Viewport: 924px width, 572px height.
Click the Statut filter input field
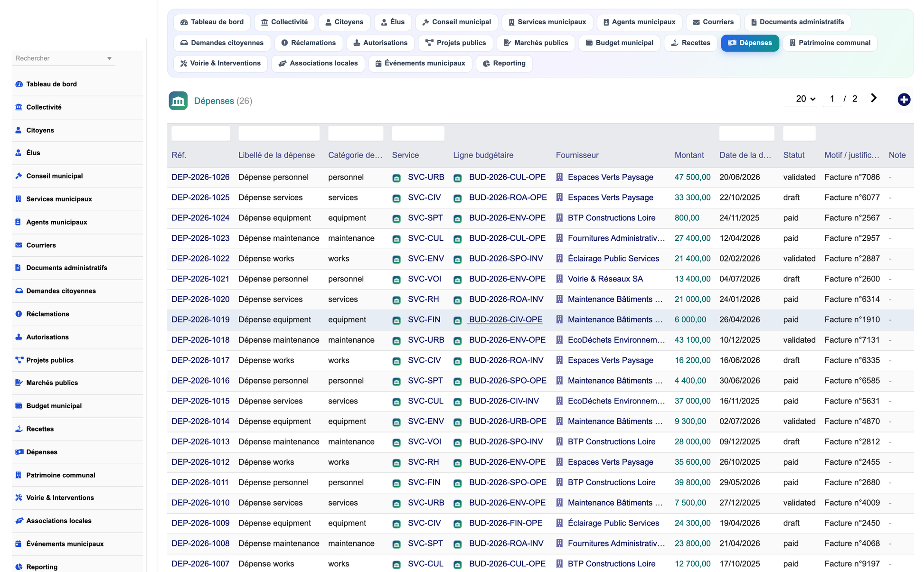(x=799, y=133)
